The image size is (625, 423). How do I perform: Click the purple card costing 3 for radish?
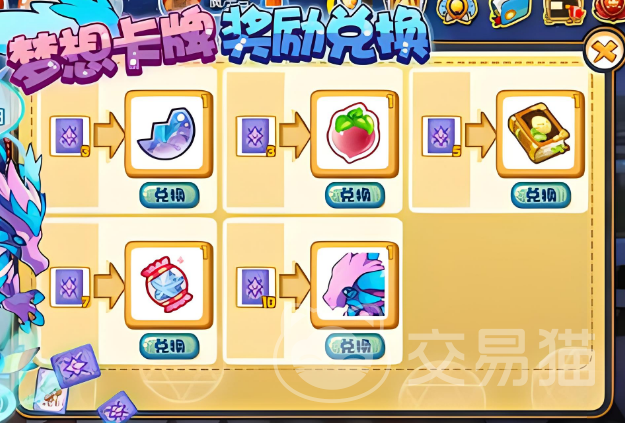coord(256,136)
